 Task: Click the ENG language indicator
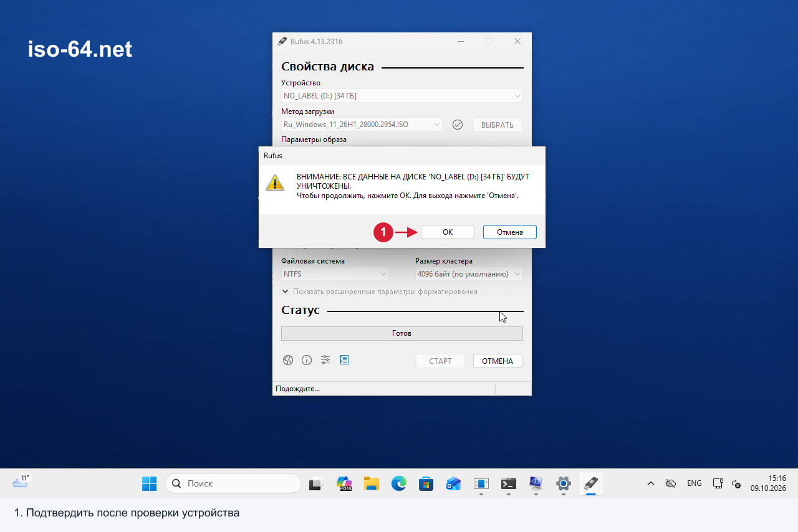694,483
